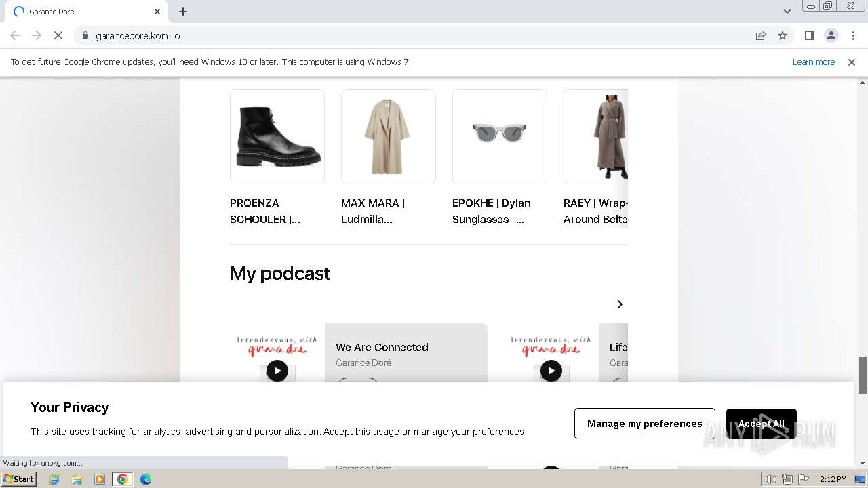Open Microsoft Edge from taskbar

[146, 479]
